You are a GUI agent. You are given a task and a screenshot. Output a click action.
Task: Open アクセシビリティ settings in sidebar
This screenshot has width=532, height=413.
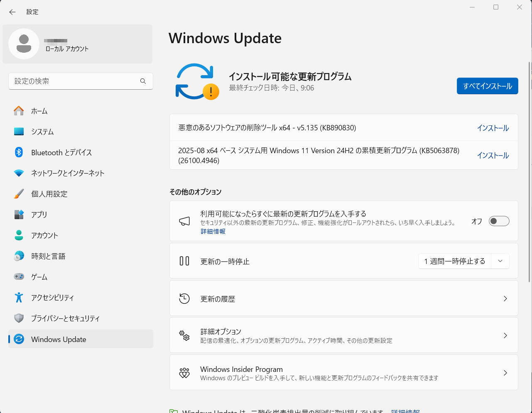(x=81, y=298)
